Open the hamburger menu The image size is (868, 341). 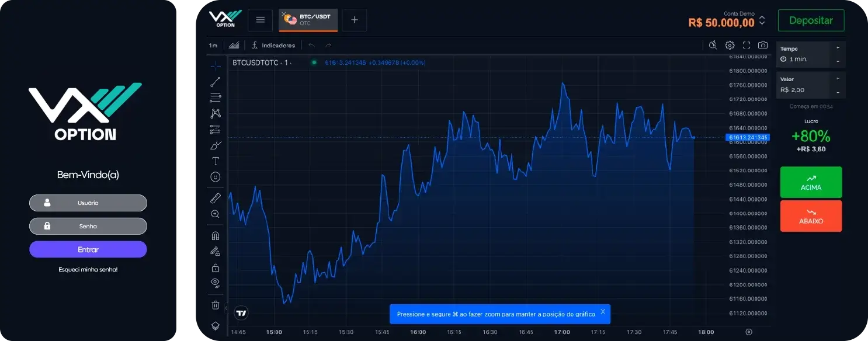click(x=261, y=20)
